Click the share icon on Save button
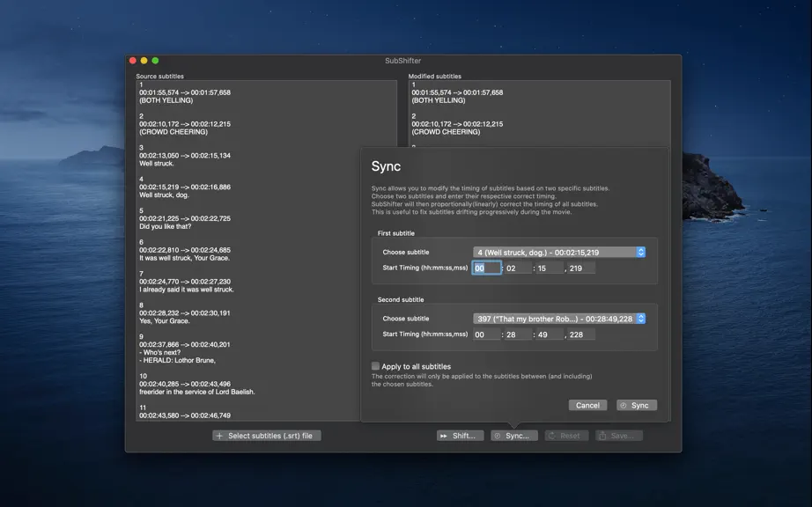 602,436
